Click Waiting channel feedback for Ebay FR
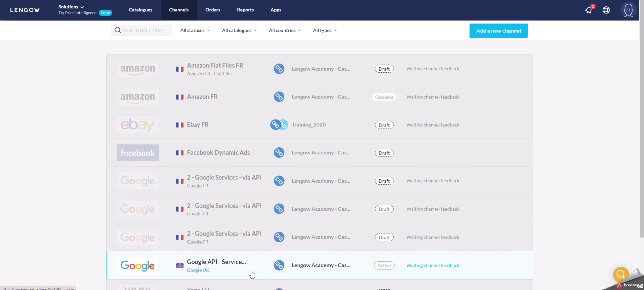Image resolution: width=644 pixels, height=290 pixels. pyautogui.click(x=433, y=125)
